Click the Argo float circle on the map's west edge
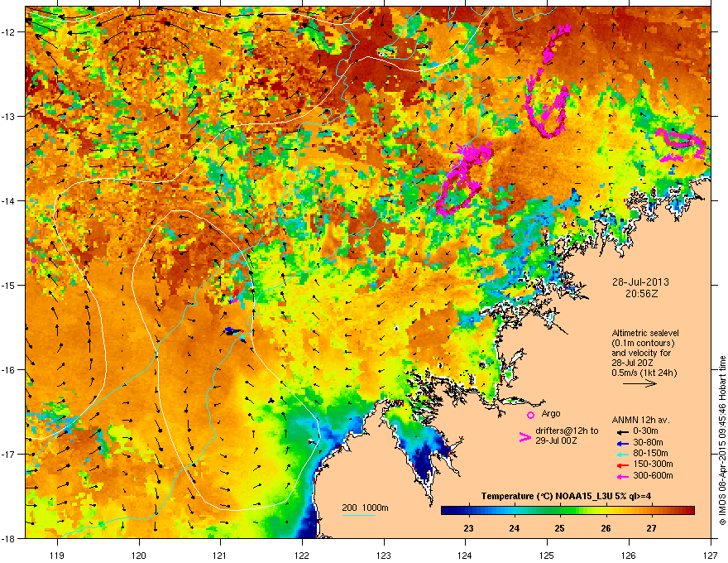The width and height of the screenshot is (728, 563). pyautogui.click(x=33, y=260)
